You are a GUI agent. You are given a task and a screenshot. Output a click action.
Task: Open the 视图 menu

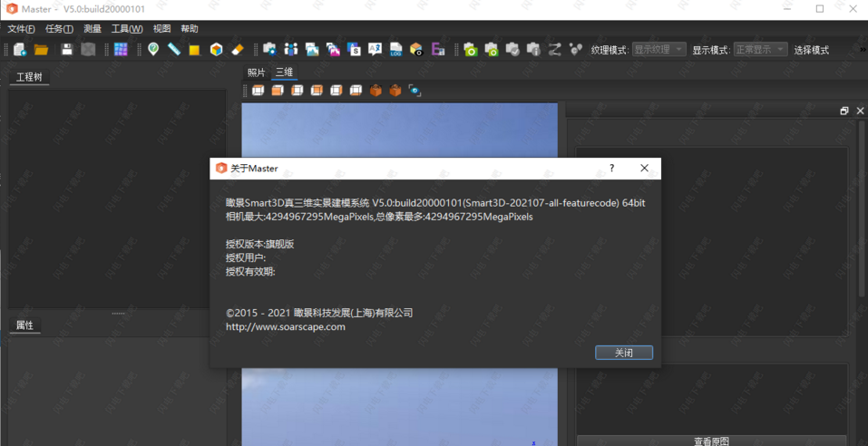(x=161, y=29)
